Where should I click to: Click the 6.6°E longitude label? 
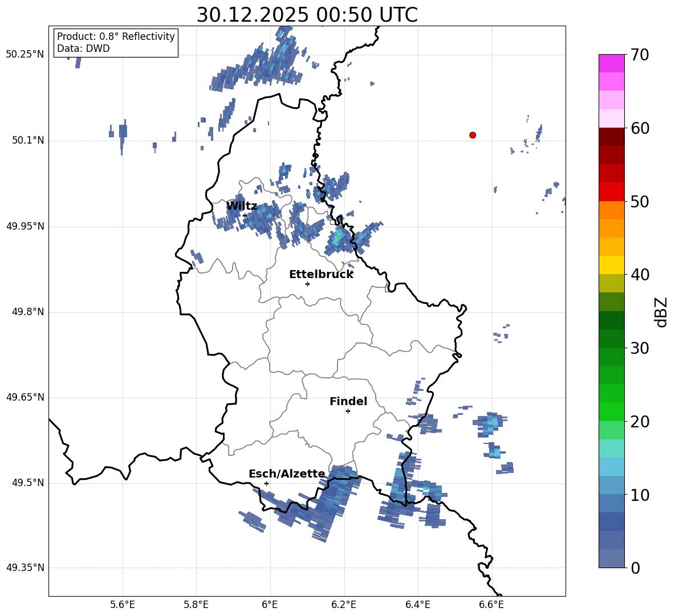(491, 605)
